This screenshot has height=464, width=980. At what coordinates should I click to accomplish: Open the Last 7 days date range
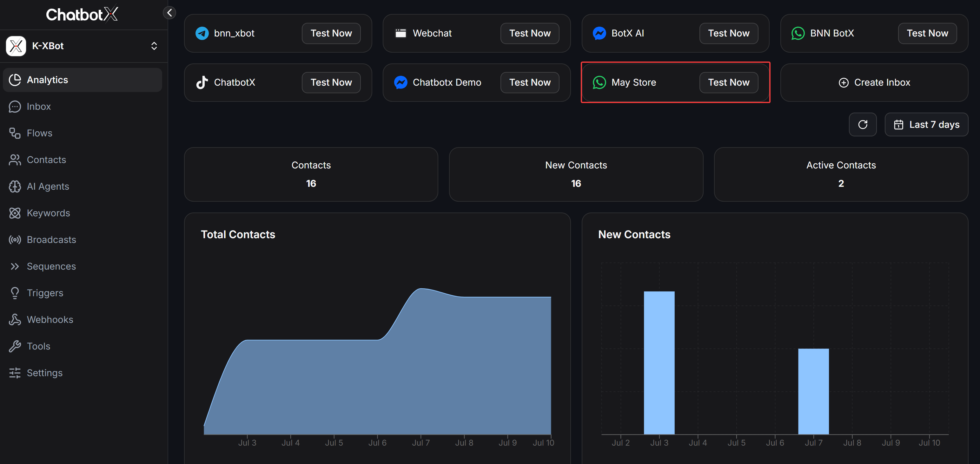tap(926, 124)
